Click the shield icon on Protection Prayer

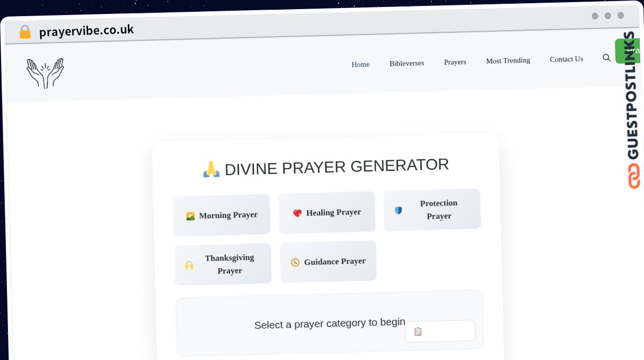pos(398,211)
